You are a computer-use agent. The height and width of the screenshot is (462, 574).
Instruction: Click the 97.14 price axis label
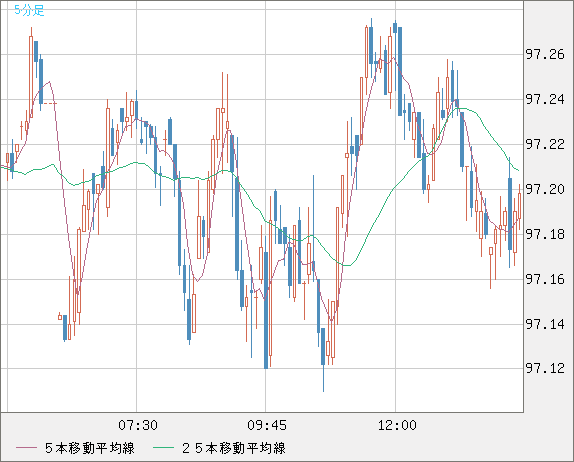(545, 324)
